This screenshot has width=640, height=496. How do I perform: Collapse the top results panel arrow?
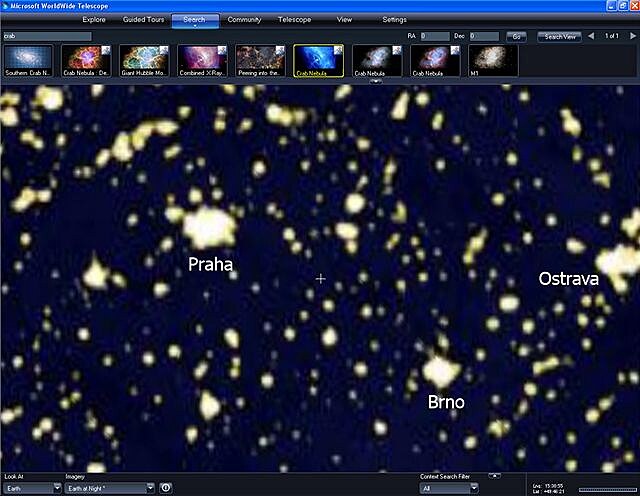[377, 83]
